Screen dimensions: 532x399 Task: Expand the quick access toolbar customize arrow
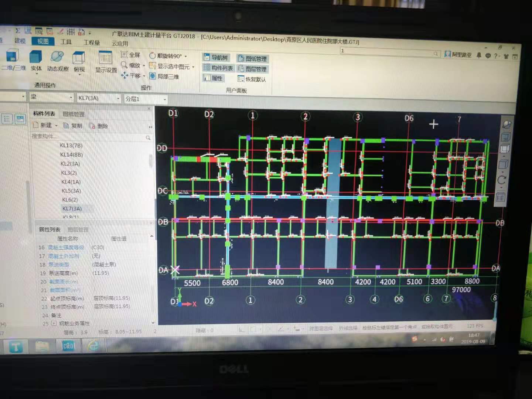point(90,33)
